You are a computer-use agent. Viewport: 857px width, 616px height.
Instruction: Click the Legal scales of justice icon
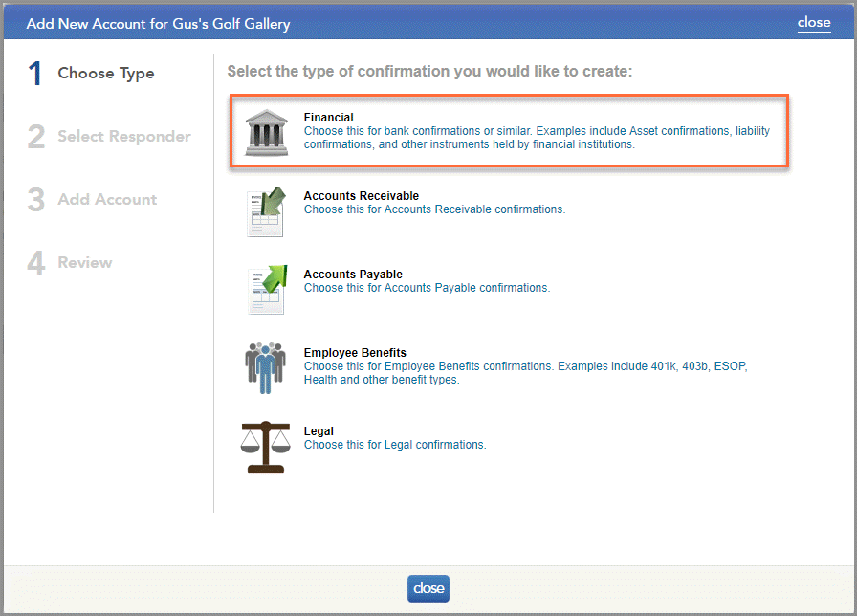tap(264, 447)
